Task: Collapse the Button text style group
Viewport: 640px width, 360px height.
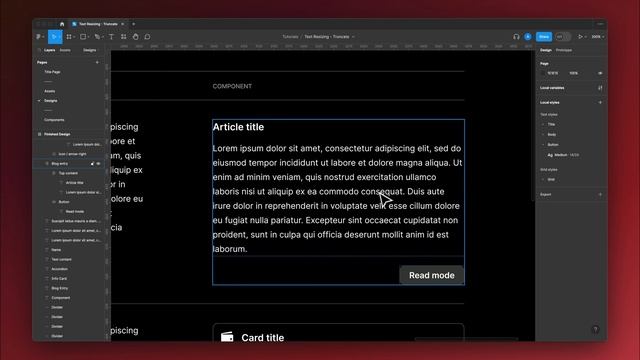Action: coord(543,145)
